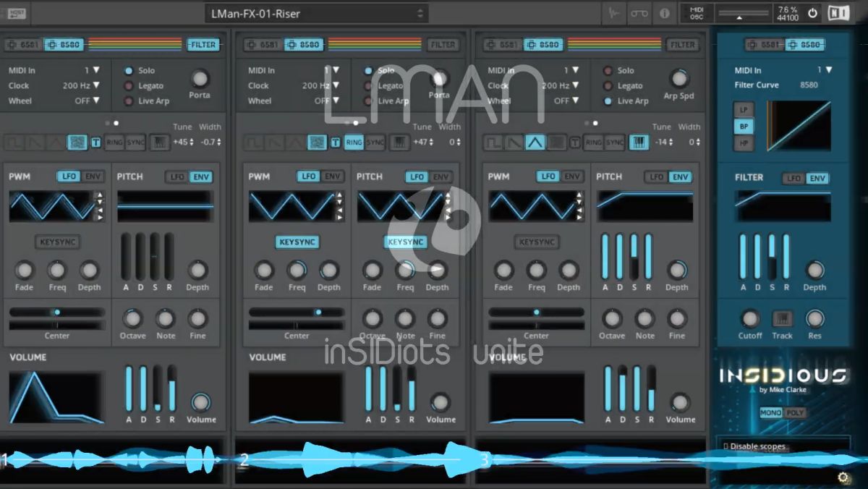The image size is (868, 489).
Task: Open the LMan-FX-01-Riser preset dropdown
Action: pyautogui.click(x=316, y=14)
